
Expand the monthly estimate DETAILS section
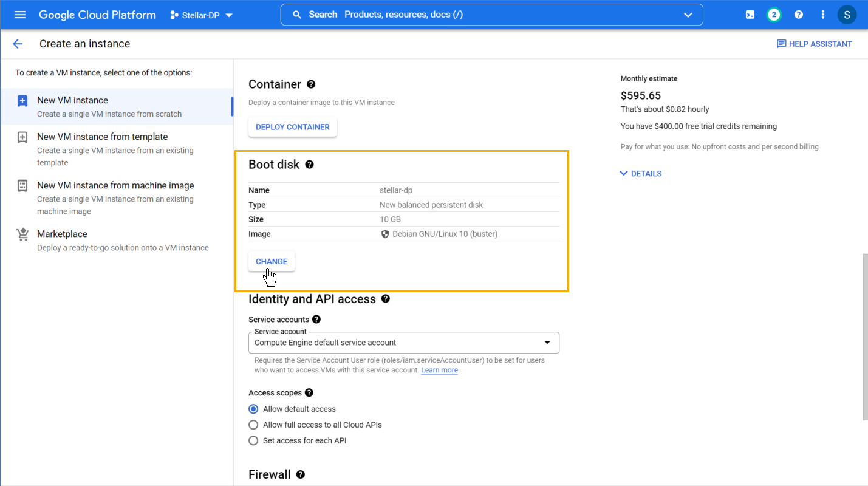pyautogui.click(x=640, y=174)
